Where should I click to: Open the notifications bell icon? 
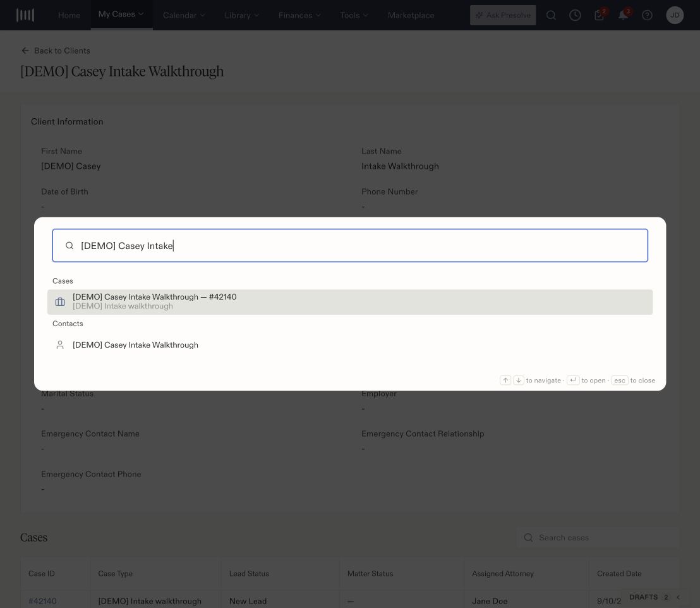[x=623, y=15]
